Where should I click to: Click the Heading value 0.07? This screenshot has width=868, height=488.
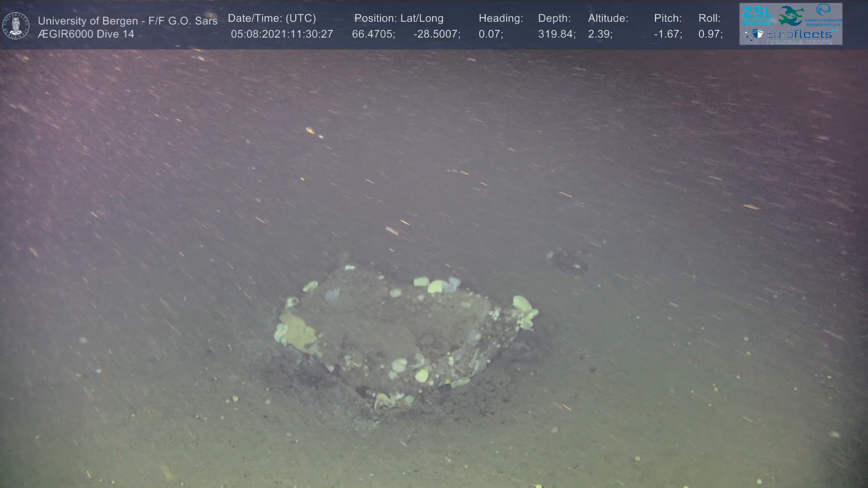490,34
